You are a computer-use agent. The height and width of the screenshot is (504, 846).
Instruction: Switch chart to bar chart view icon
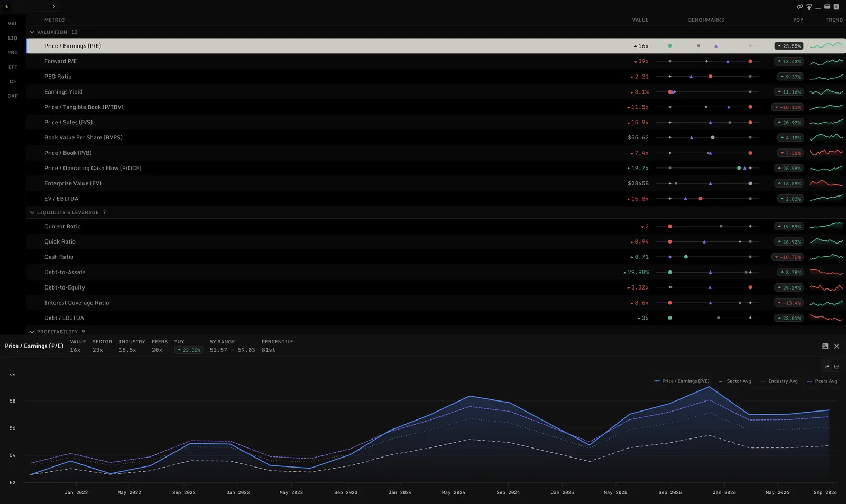pyautogui.click(x=836, y=366)
